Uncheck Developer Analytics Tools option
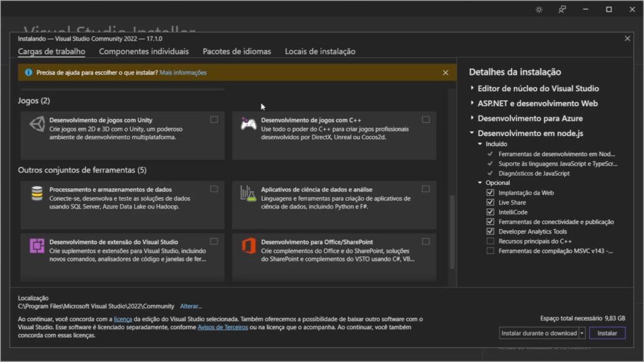Image resolution: width=644 pixels, height=362 pixels. [490, 231]
